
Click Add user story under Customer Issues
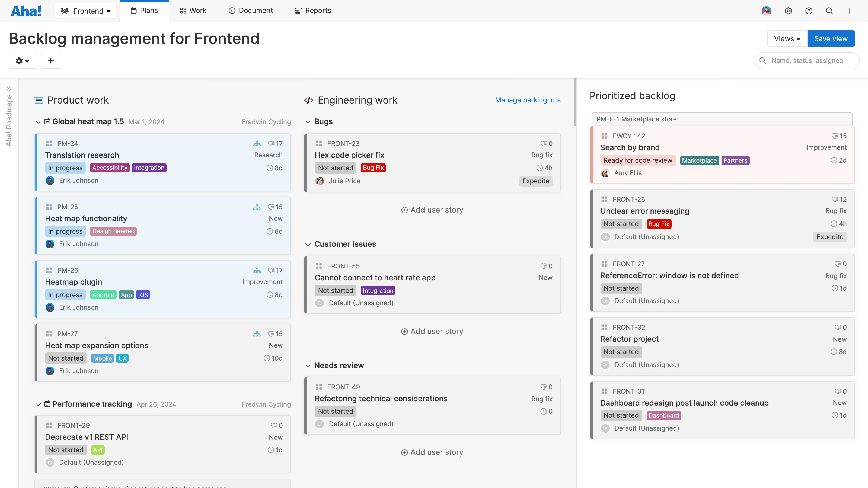[432, 331]
